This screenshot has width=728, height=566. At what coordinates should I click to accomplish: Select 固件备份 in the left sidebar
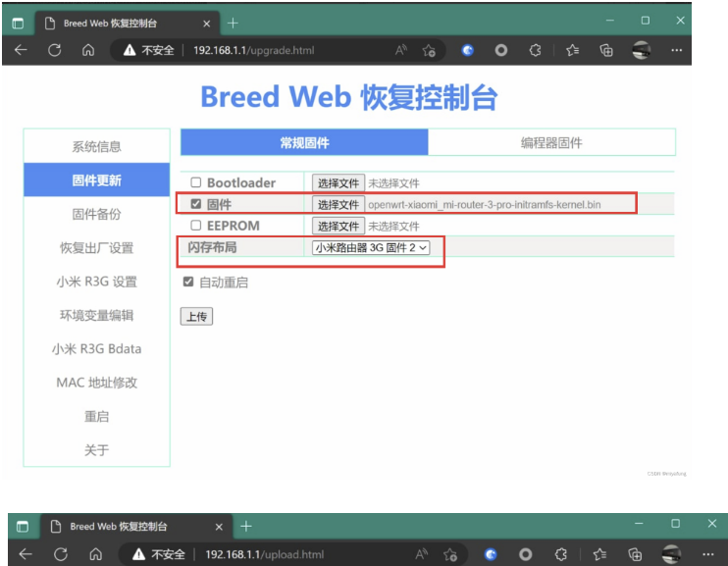coord(96,214)
